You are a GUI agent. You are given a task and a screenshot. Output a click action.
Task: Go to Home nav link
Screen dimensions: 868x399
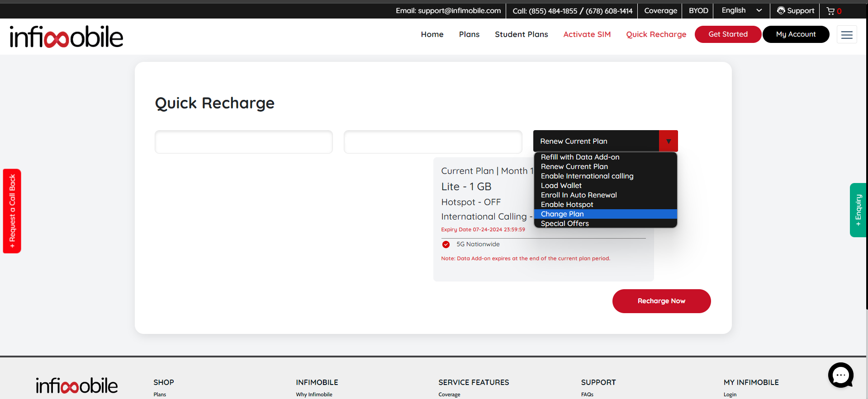click(432, 34)
